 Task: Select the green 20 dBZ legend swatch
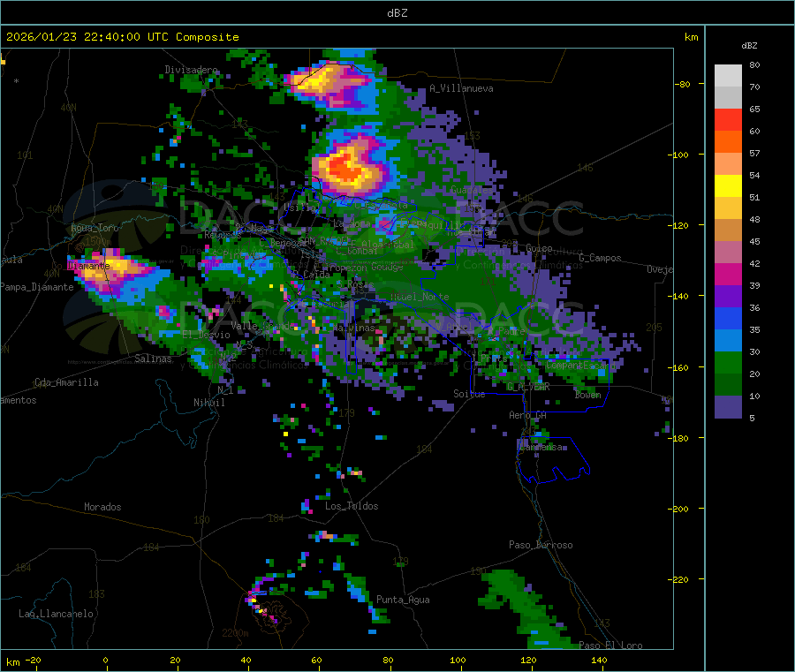coord(728,362)
